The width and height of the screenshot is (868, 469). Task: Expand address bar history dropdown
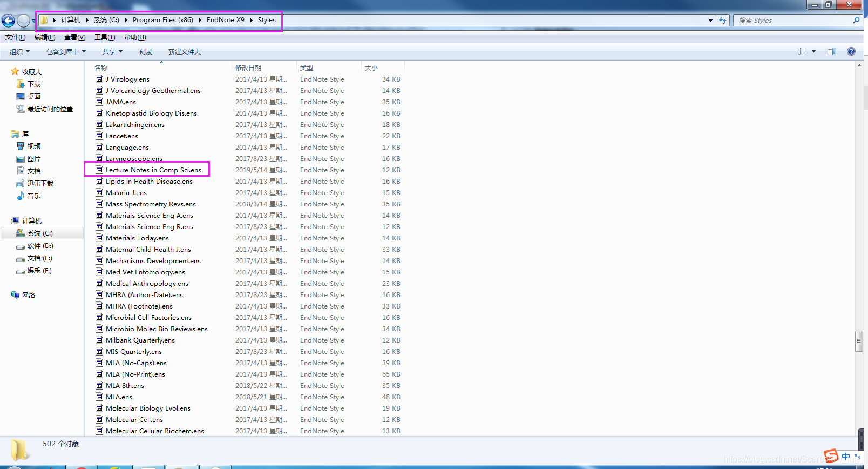click(x=710, y=20)
